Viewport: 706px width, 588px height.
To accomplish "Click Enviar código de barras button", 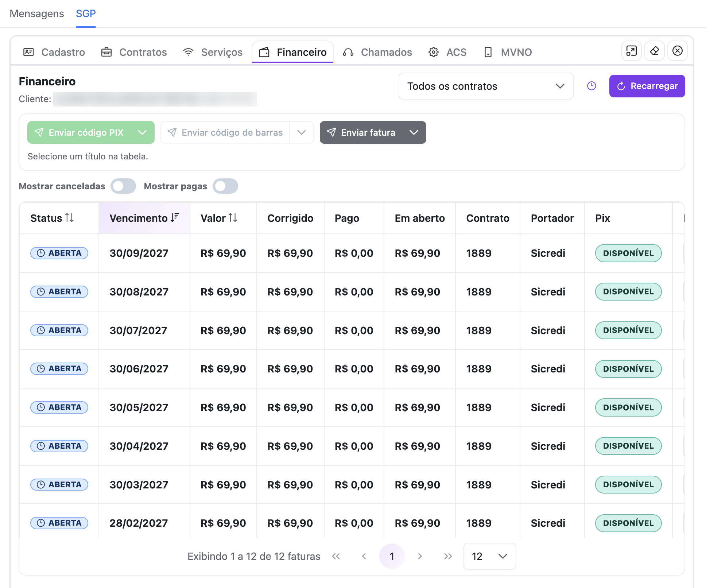I will click(225, 132).
